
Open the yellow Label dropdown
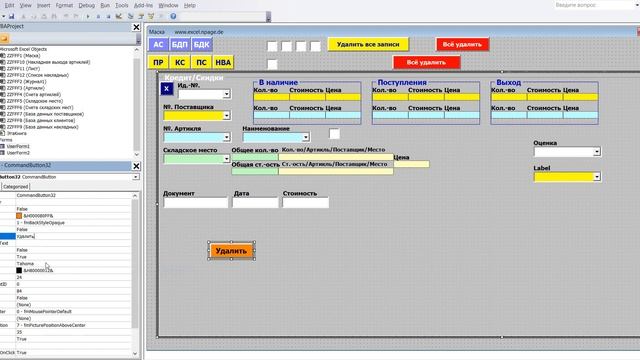597,177
